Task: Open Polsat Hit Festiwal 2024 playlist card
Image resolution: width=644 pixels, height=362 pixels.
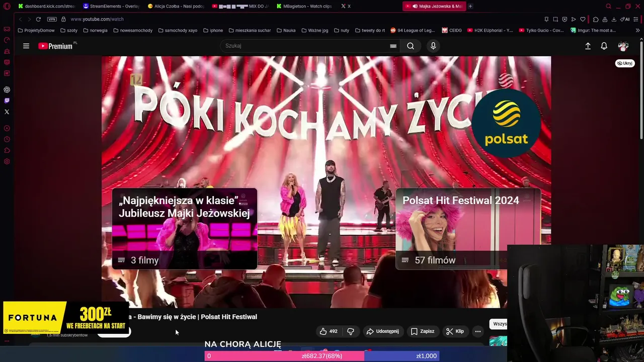Action: coord(468,229)
